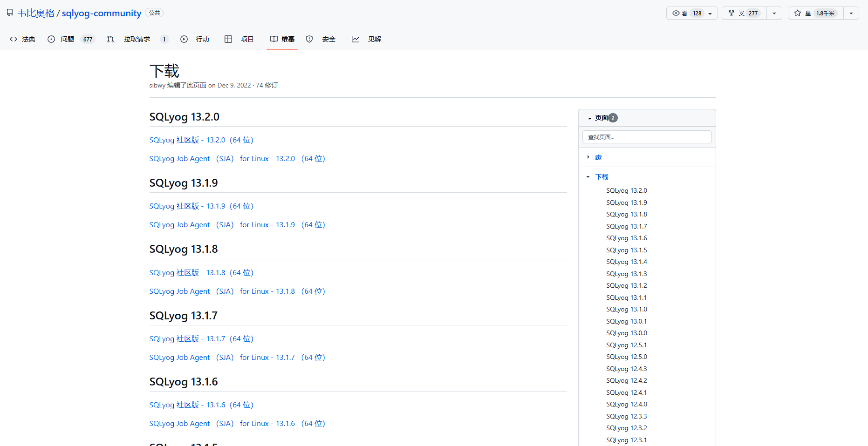Screen dimensions: 868x446
Task: Download SJA for Linux 13.1.6 link
Action: (x=237, y=423)
